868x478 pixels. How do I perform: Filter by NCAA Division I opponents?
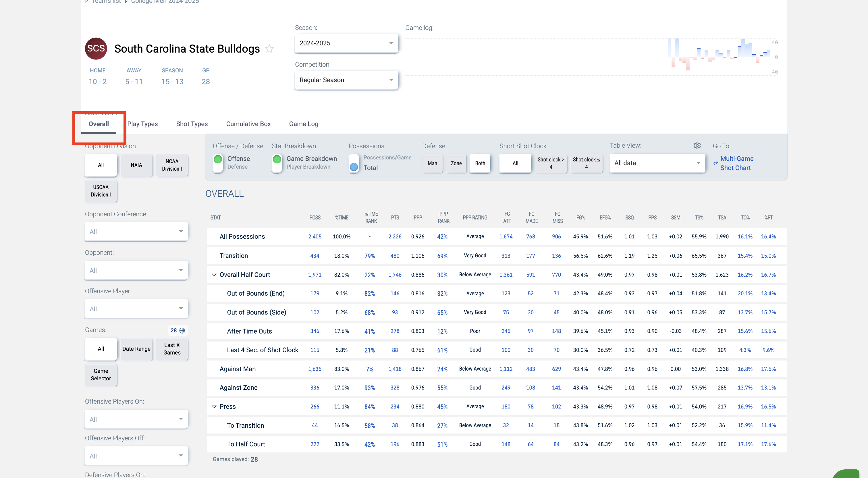coord(172,165)
